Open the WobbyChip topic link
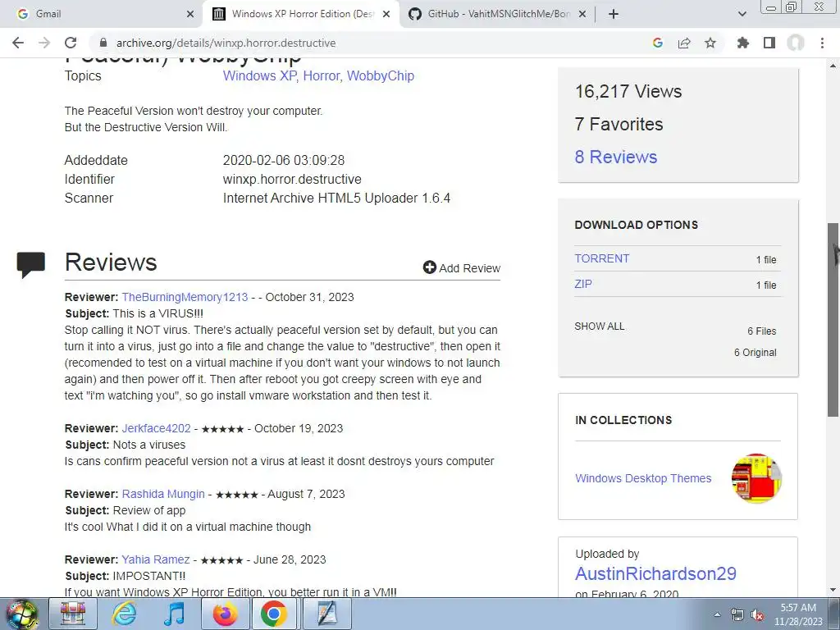The width and height of the screenshot is (840, 630). tap(381, 76)
